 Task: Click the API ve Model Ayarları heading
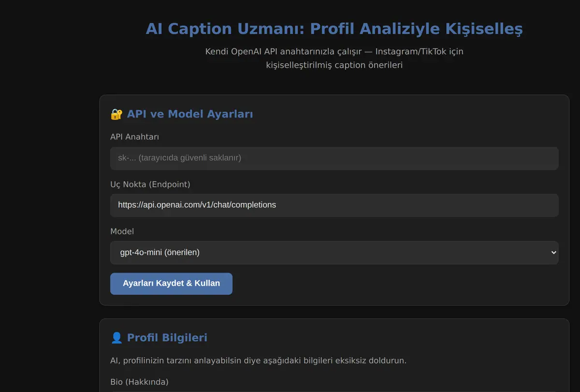pos(190,114)
